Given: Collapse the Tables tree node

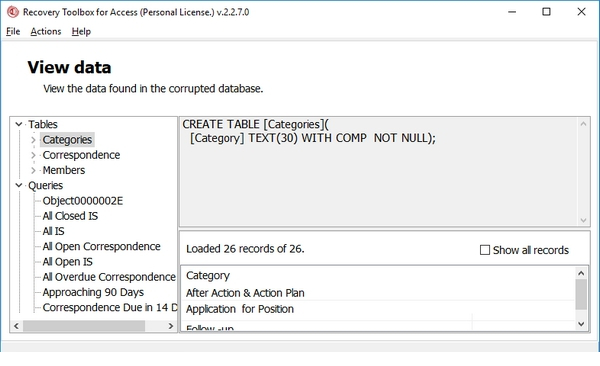Looking at the screenshot, I should tap(18, 124).
